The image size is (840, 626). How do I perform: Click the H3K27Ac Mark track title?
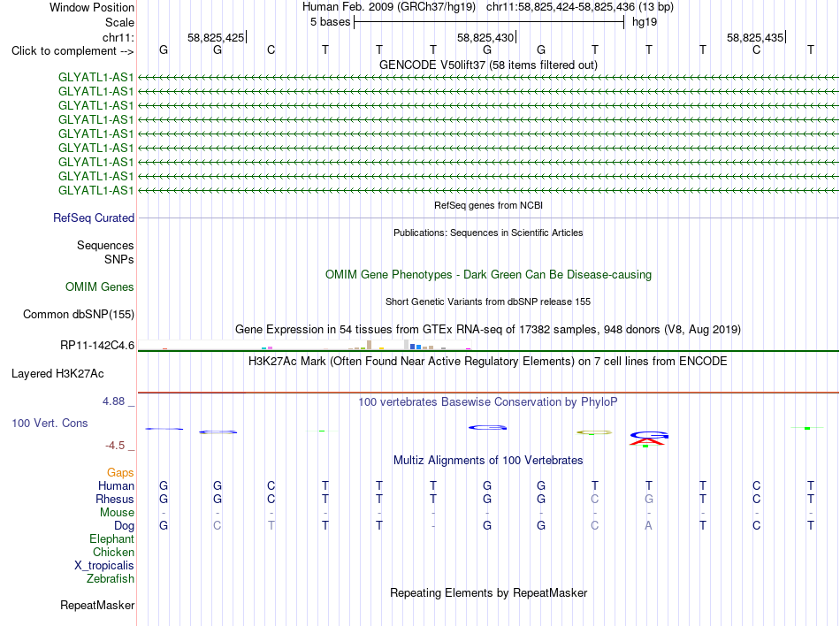coord(488,361)
